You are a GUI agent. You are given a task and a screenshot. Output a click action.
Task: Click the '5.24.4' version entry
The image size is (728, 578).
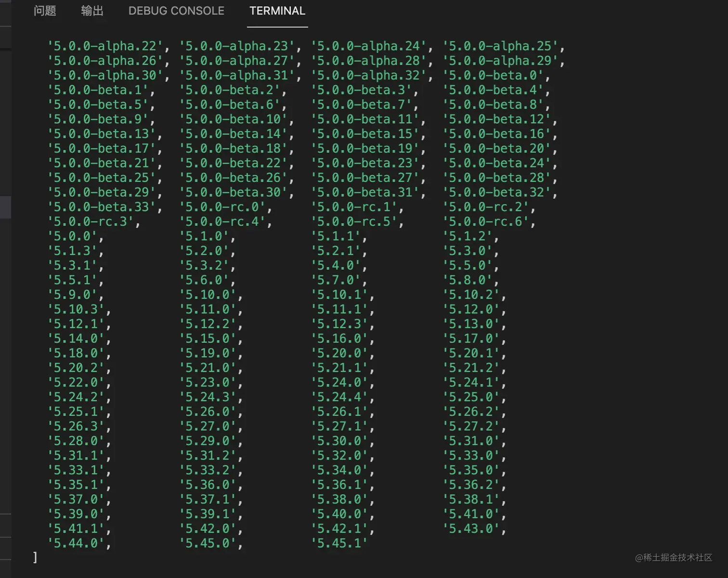click(x=340, y=397)
